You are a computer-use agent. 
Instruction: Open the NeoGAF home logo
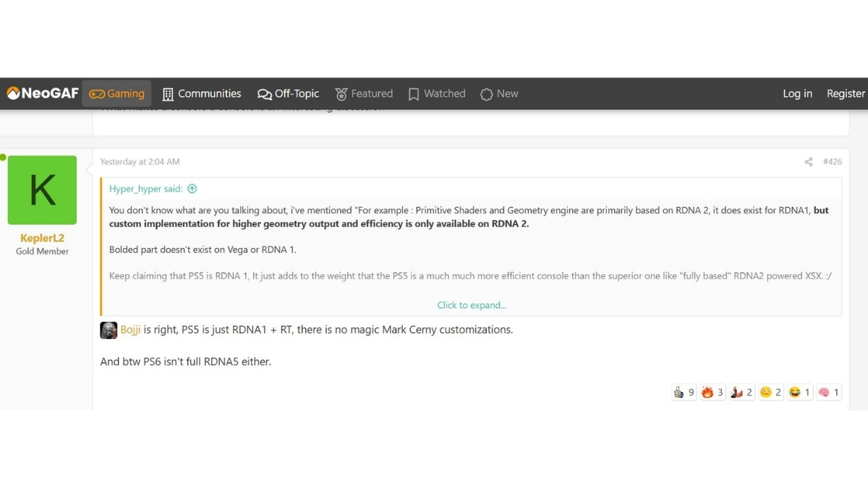point(42,93)
